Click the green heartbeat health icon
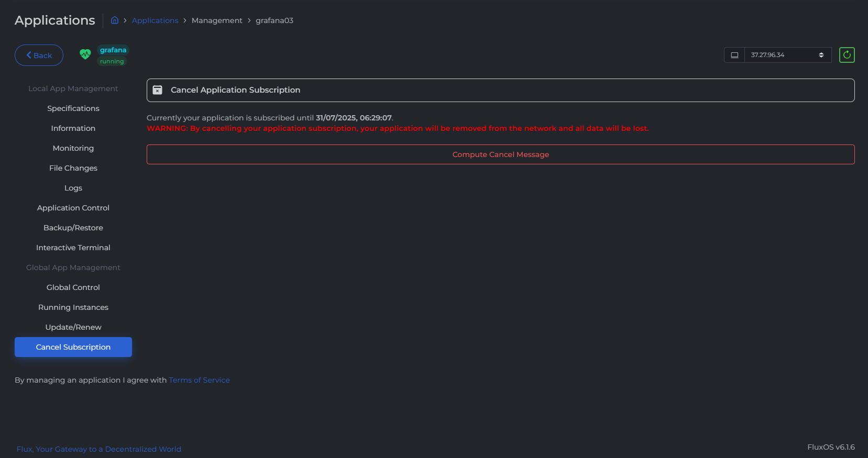This screenshot has width=868, height=458. pyautogui.click(x=85, y=54)
